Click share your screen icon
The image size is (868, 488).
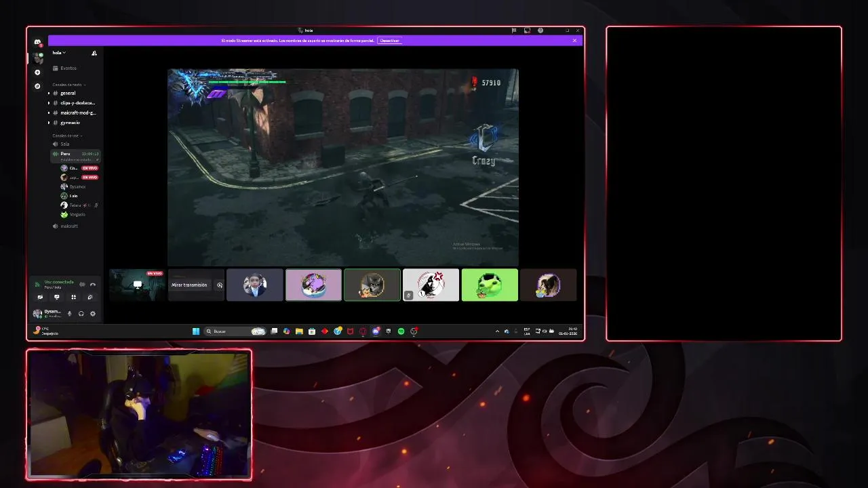pyautogui.click(x=57, y=297)
